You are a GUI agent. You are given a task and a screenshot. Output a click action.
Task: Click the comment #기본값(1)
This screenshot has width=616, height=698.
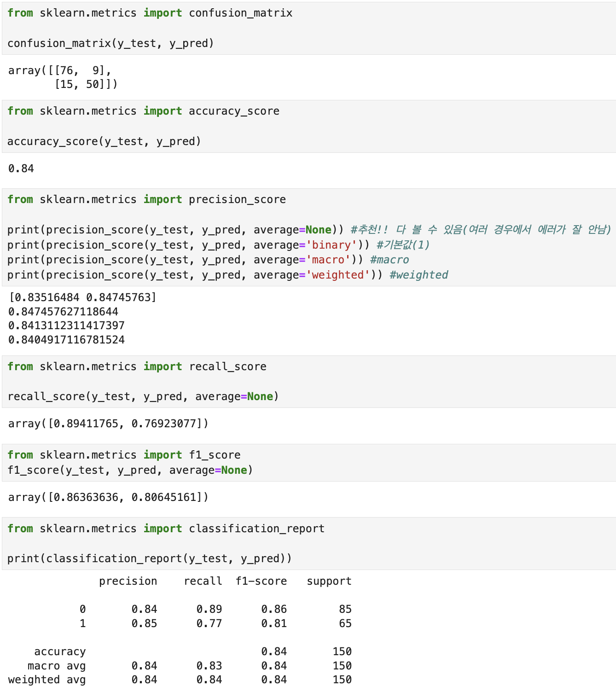click(x=403, y=245)
